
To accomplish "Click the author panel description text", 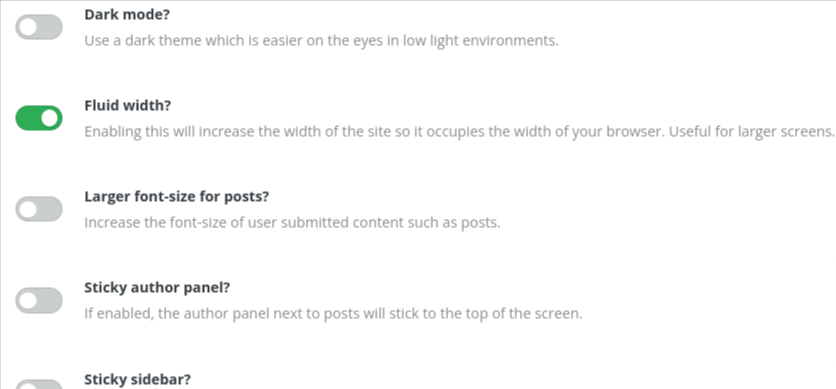I will 333,313.
